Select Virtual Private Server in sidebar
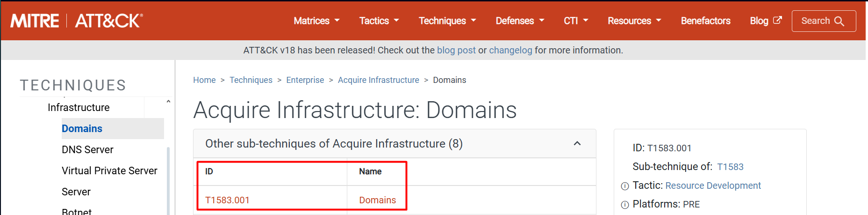 [x=109, y=171]
